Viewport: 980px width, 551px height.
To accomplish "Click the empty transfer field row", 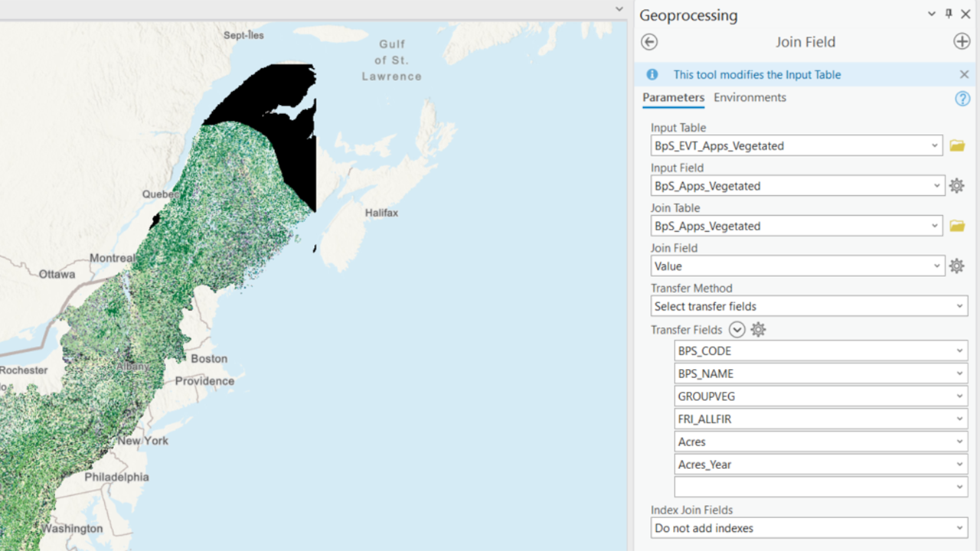I will [x=819, y=486].
